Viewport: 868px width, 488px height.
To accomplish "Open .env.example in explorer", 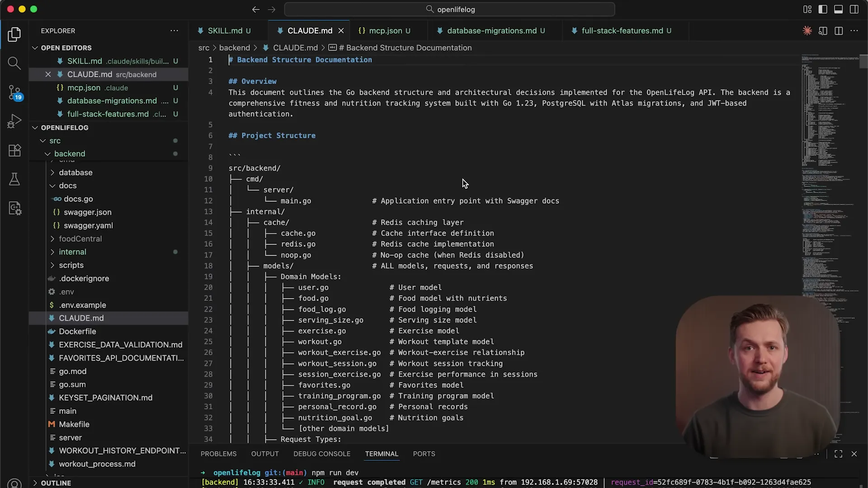I will (82, 305).
